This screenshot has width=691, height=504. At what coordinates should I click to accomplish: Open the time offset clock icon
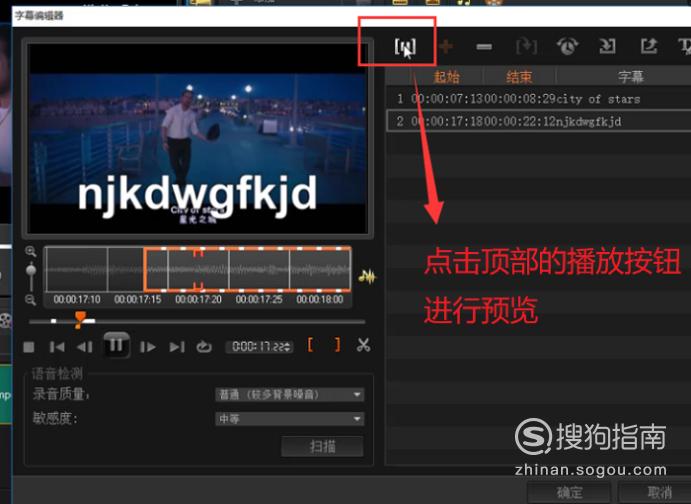tap(567, 46)
